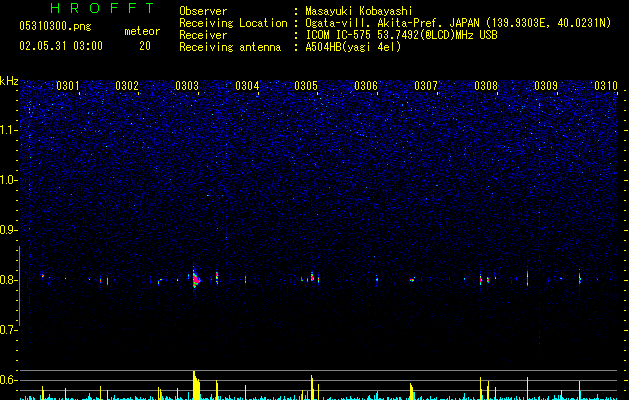This screenshot has height=400, width=629.
Task: Click the 0307 time marker
Action: click(x=426, y=86)
